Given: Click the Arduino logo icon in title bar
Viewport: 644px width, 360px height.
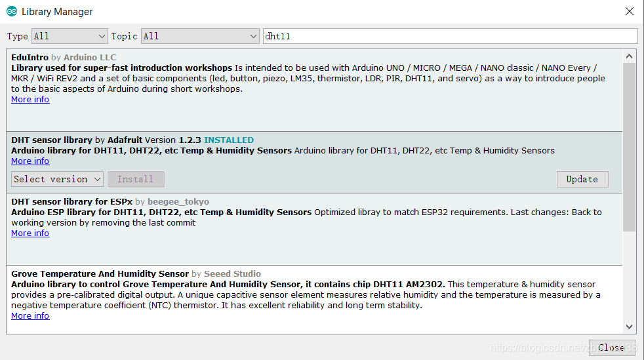Looking at the screenshot, I should point(12,12).
